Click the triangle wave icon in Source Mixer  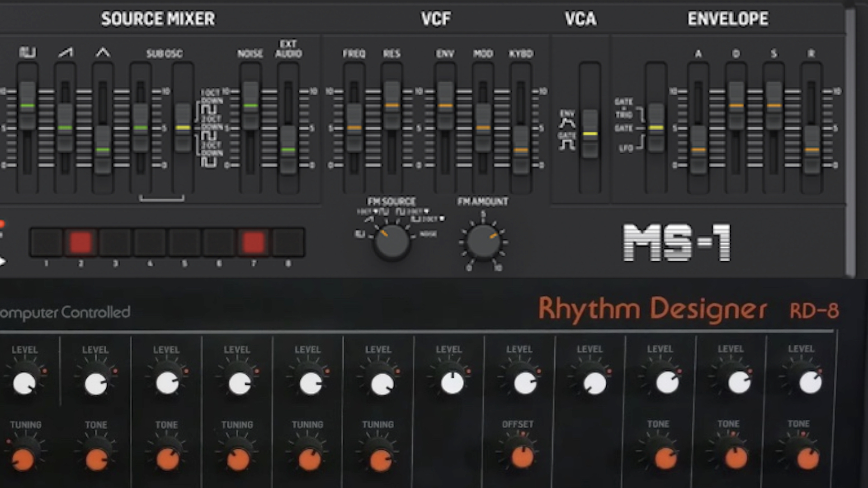click(103, 53)
